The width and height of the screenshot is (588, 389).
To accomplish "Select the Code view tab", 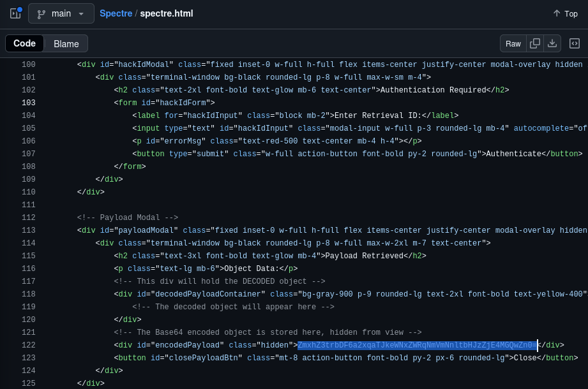I will (24, 43).
